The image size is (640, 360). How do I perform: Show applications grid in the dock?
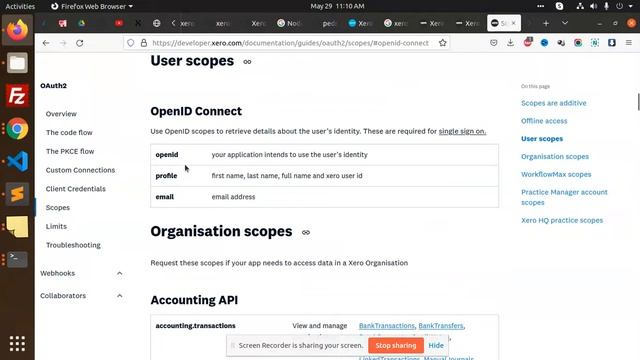[17, 344]
